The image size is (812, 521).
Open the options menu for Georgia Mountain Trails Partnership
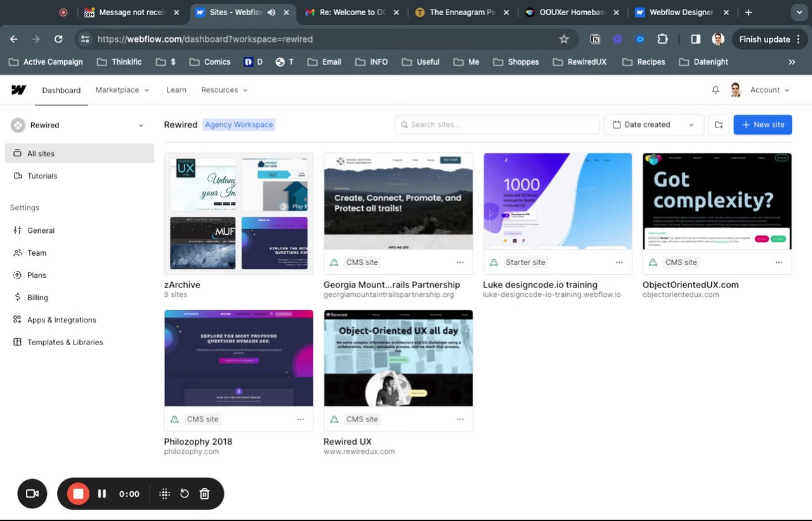(x=460, y=262)
